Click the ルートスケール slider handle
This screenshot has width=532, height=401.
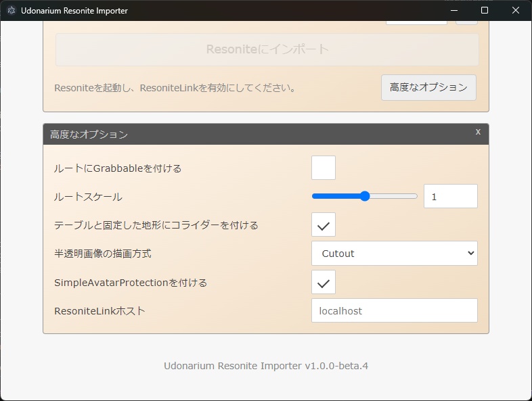(365, 196)
